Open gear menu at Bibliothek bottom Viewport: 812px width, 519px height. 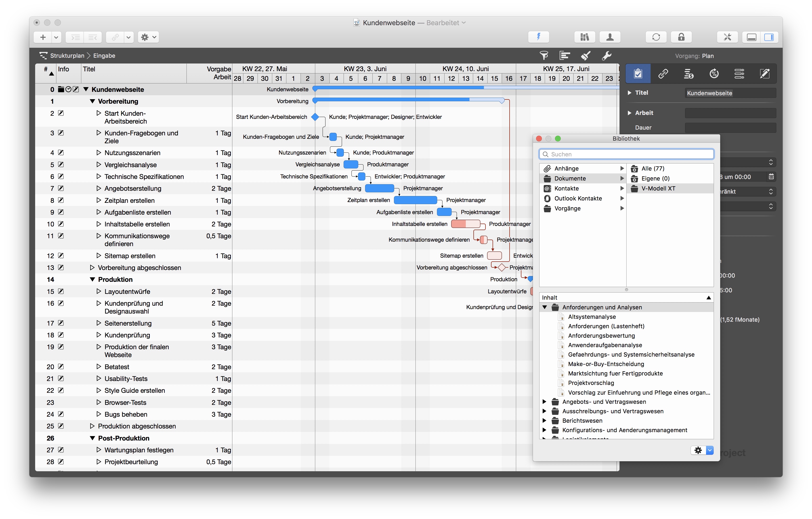coord(702,450)
